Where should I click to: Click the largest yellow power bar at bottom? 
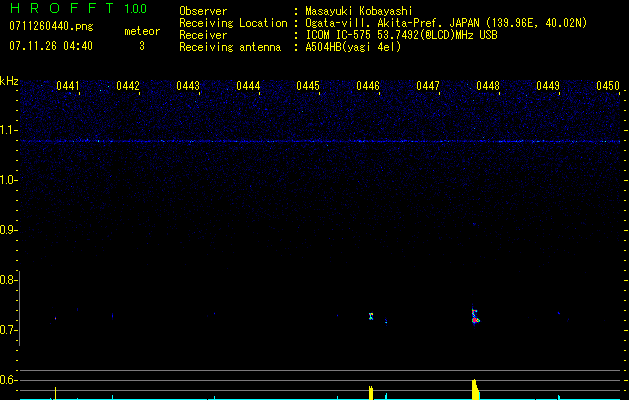(x=475, y=389)
